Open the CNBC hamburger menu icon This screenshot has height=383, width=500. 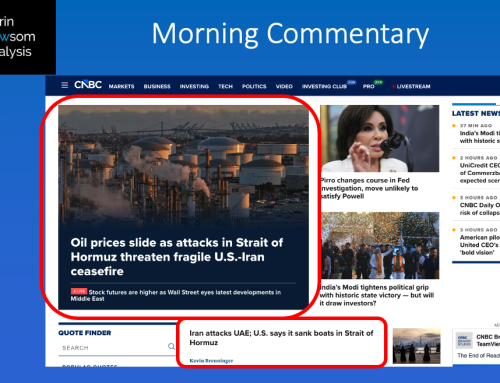point(65,85)
